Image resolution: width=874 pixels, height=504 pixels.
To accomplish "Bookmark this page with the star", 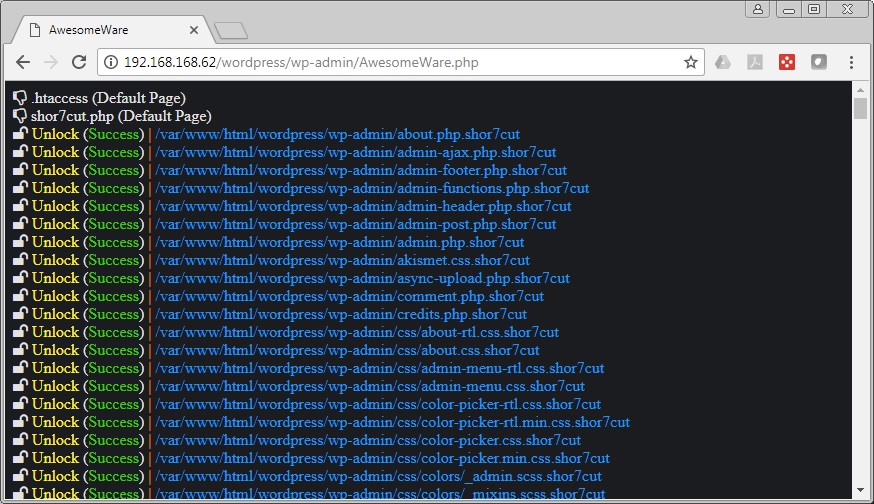I will point(691,62).
